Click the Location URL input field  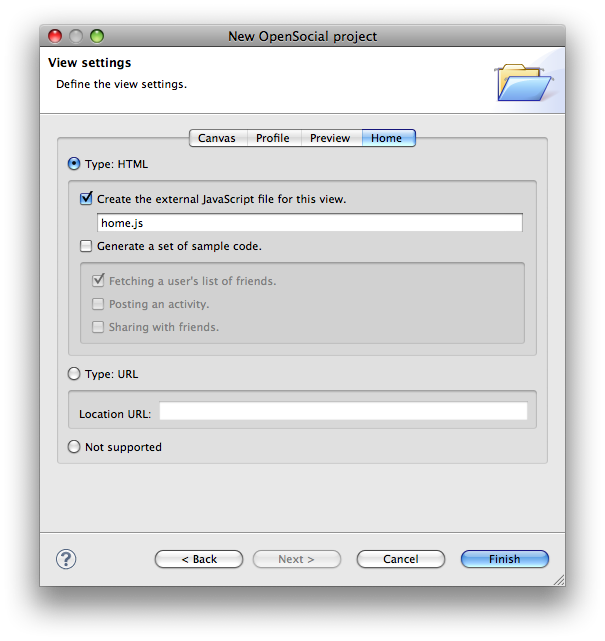coord(343,411)
